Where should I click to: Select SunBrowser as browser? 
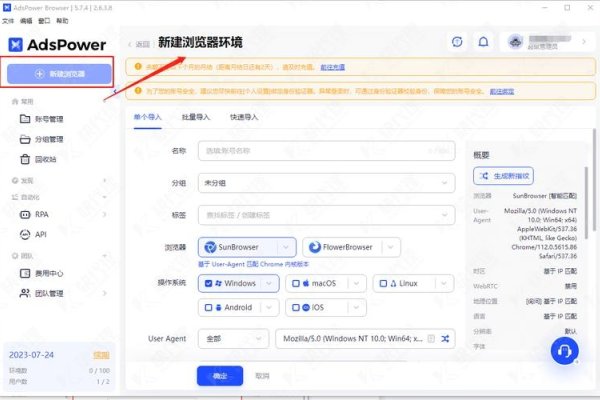pos(238,247)
